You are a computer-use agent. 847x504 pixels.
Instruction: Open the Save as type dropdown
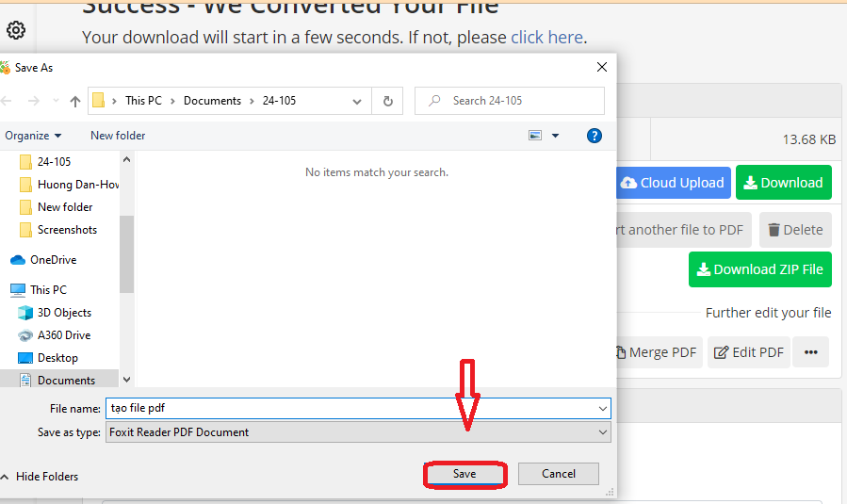pos(358,432)
